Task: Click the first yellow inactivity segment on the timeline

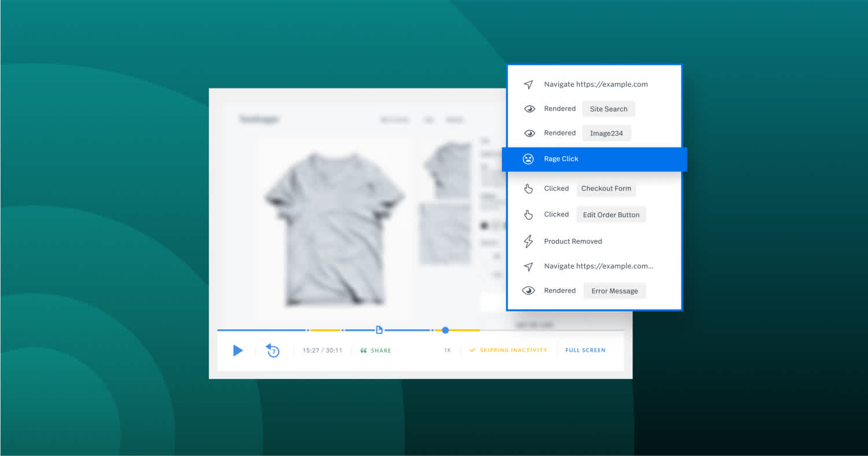Action: 325,330
